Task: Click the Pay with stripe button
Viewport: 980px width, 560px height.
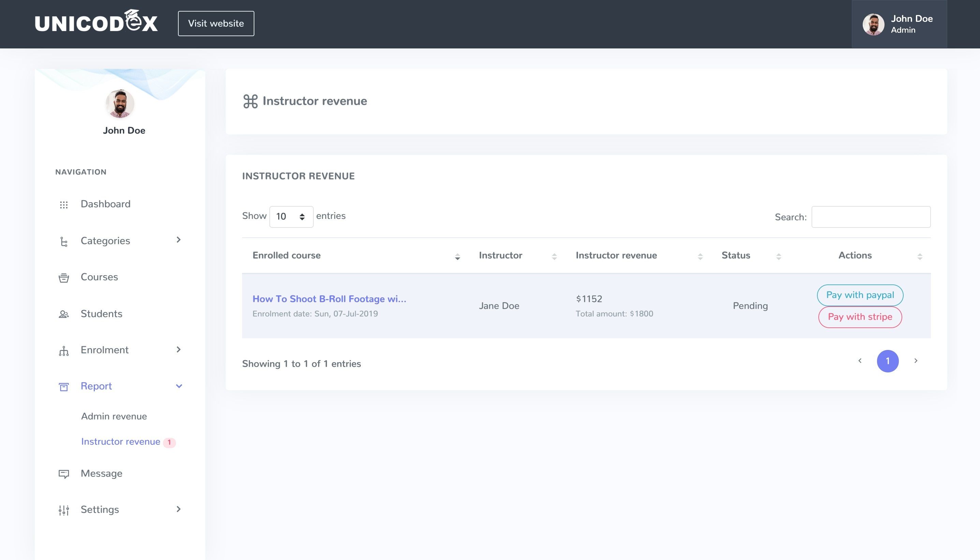Action: coord(860,317)
